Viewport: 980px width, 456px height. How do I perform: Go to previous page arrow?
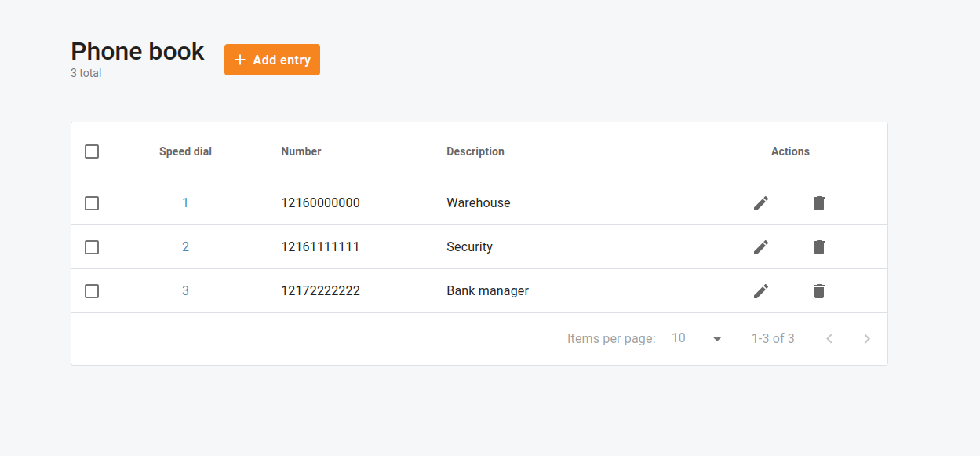coord(829,339)
